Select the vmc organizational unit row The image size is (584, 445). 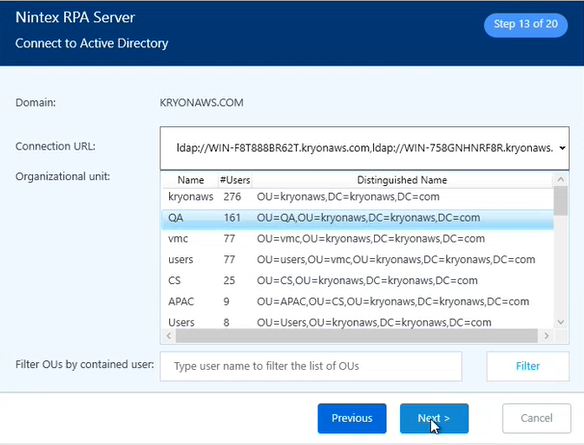coord(358,239)
